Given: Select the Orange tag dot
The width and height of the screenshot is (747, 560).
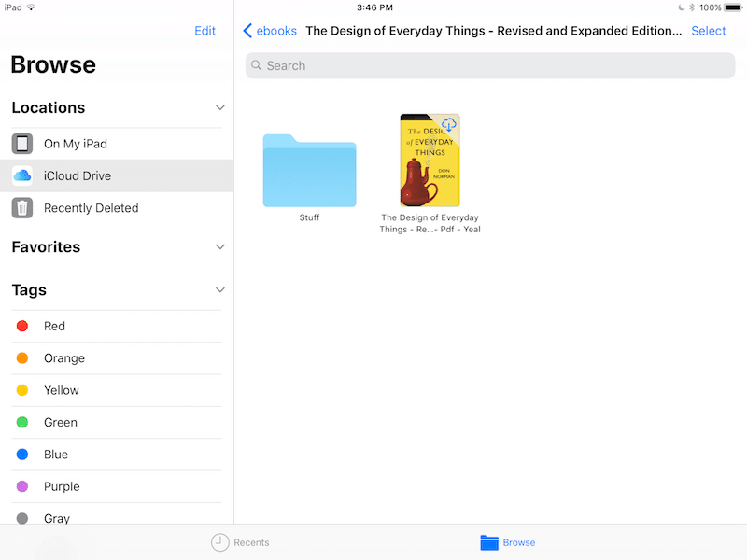Looking at the screenshot, I should click(22, 358).
